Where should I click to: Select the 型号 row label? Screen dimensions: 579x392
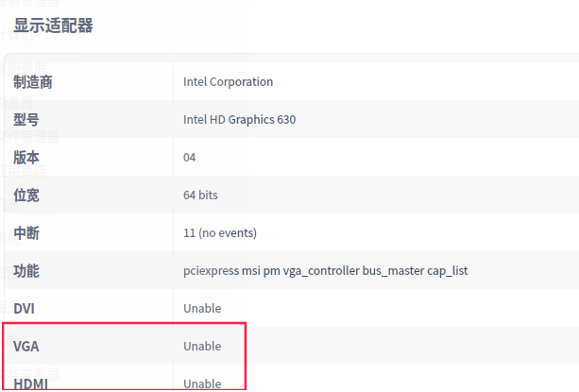coord(26,120)
